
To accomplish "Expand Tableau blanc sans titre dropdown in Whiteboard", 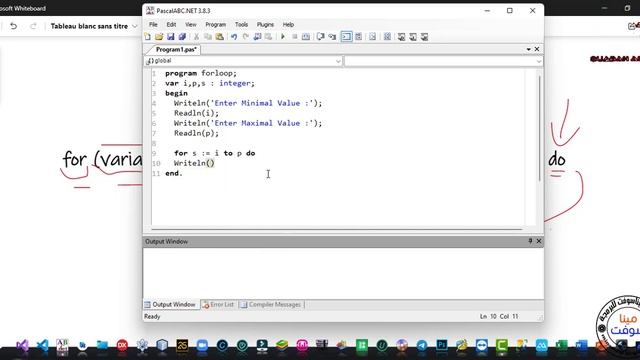I will click(x=134, y=26).
